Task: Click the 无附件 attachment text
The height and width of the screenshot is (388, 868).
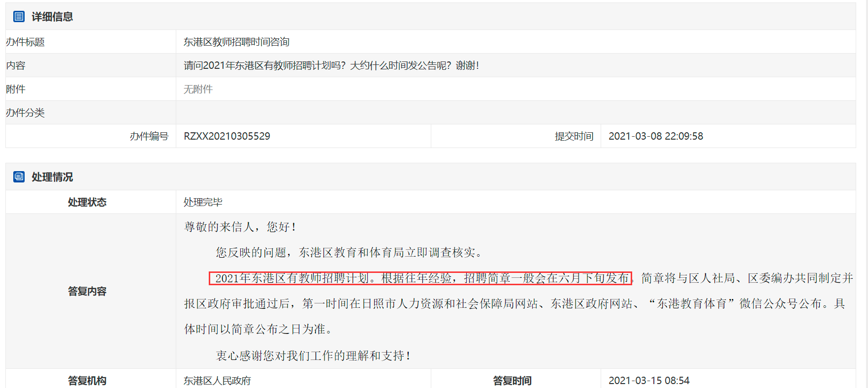Action: tap(198, 90)
